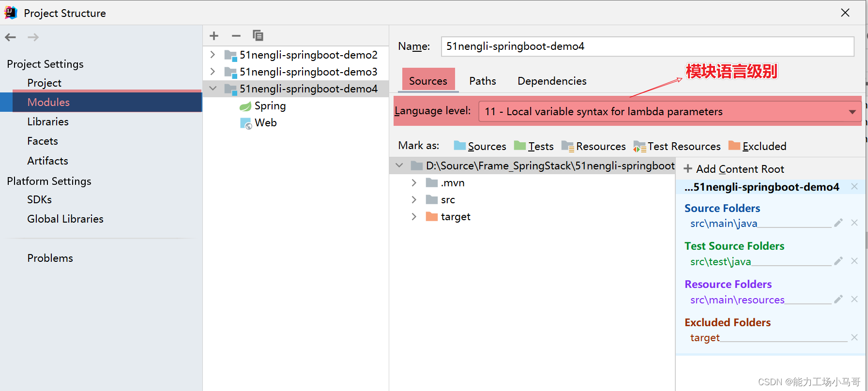Collapse the 51nengli-springboot-demo4 module
868x391 pixels.
(213, 89)
